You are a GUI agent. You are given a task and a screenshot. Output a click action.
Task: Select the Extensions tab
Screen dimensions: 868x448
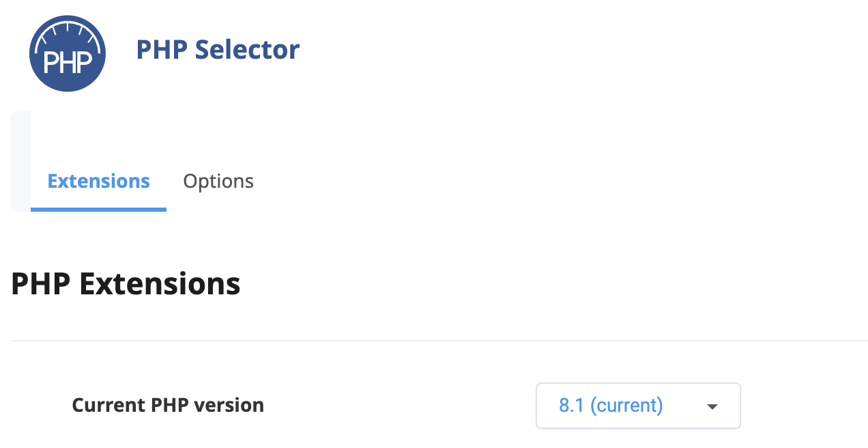tap(98, 181)
